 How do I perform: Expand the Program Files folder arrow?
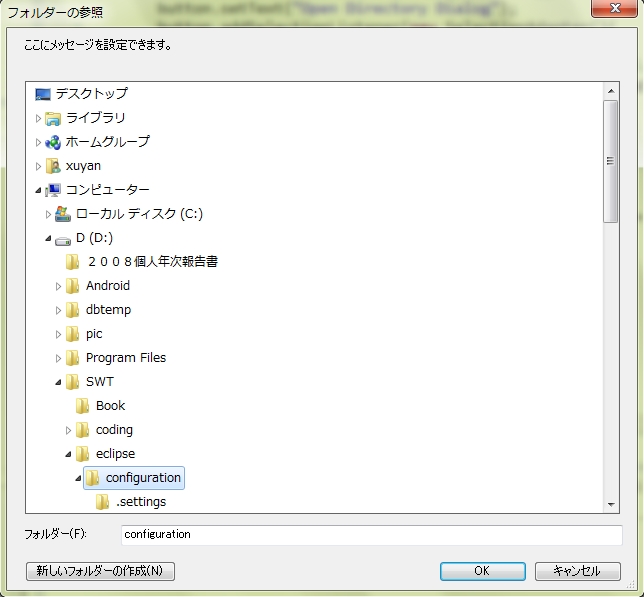pos(58,358)
